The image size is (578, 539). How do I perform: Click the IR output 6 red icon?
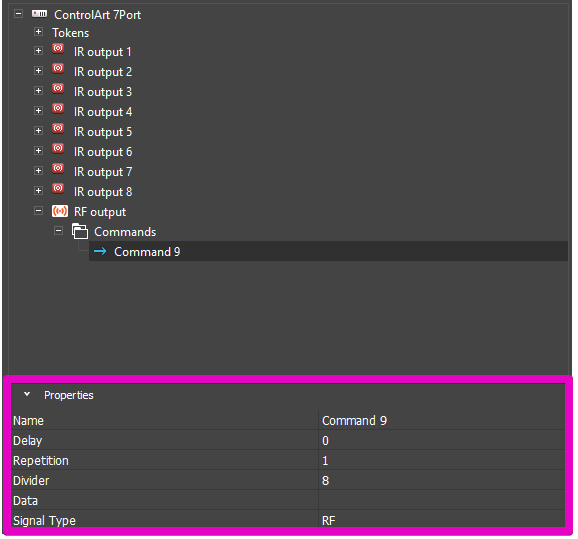58,148
